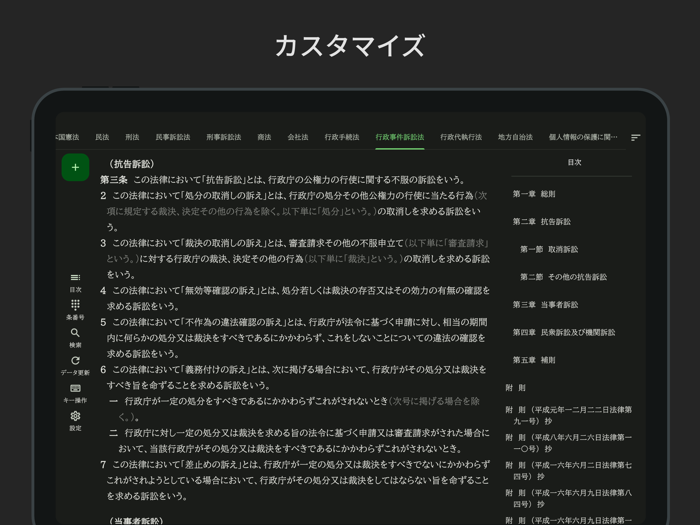Screen dimensions: 700x525
Task: Open 附則 平成八年六月二六日 entry
Action: [568, 443]
